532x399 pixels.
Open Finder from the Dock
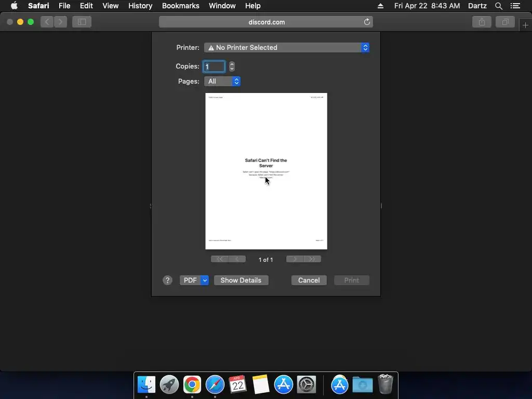click(146, 384)
